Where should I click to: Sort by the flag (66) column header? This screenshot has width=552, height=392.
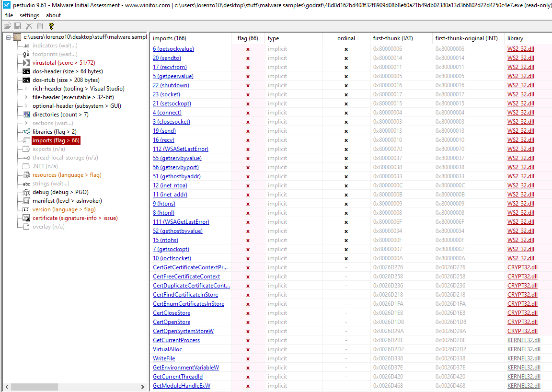coord(248,38)
